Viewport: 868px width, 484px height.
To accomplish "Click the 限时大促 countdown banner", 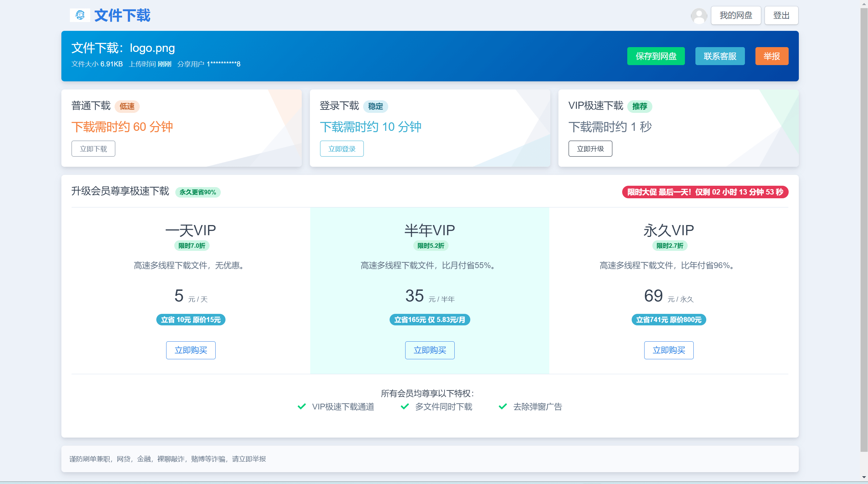I will 705,192.
